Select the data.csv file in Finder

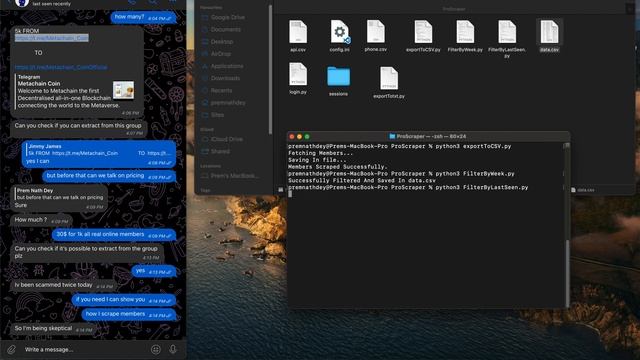tap(549, 36)
